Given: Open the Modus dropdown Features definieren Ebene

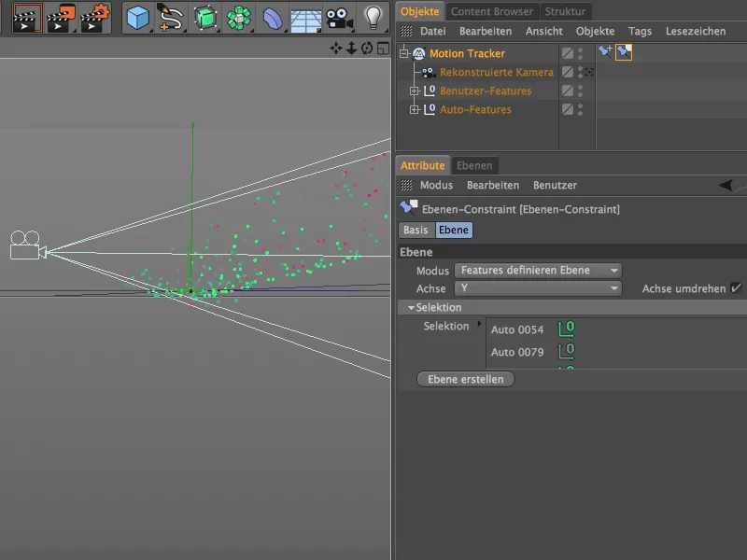Looking at the screenshot, I should [539, 271].
